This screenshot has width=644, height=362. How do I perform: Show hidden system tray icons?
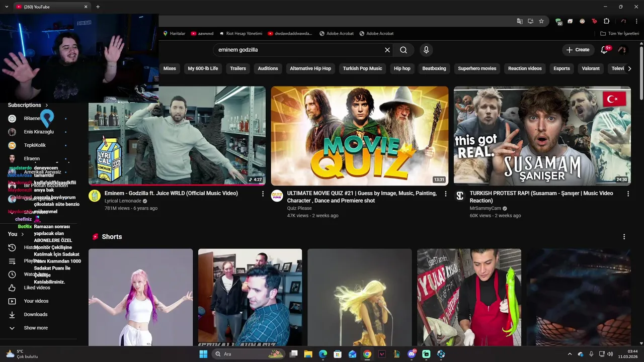tap(570, 354)
